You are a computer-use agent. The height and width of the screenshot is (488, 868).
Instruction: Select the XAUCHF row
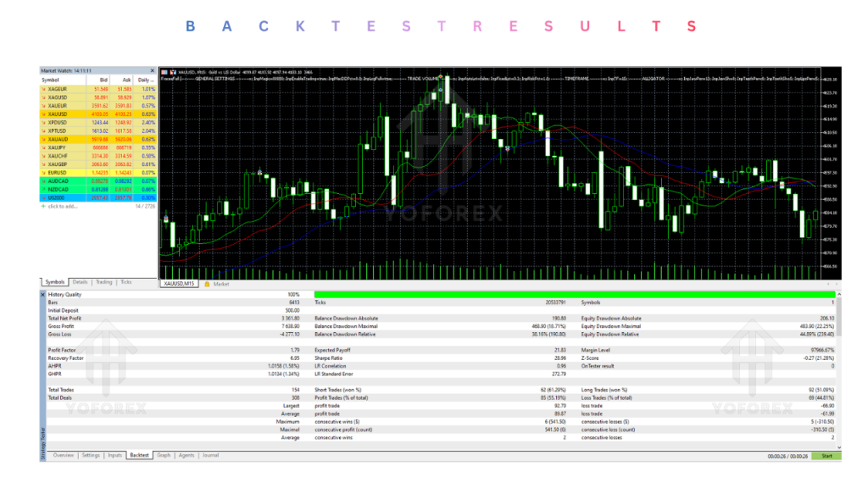pos(98,156)
